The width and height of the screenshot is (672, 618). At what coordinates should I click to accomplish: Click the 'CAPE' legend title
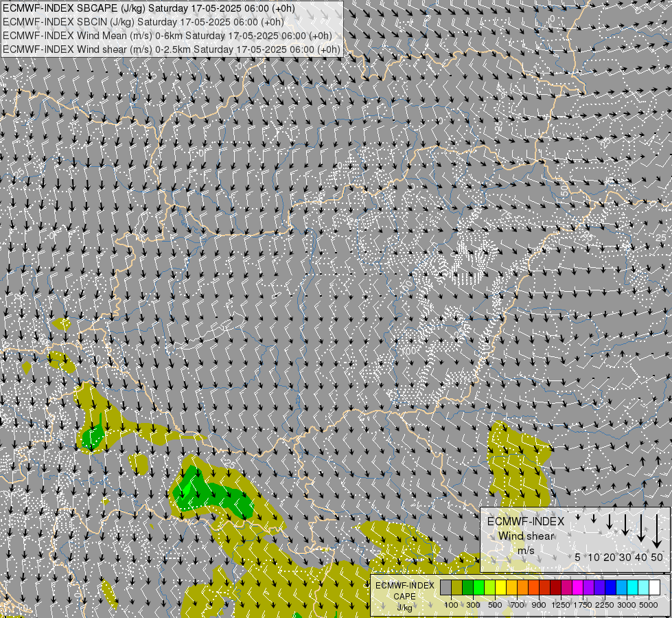coord(404,596)
